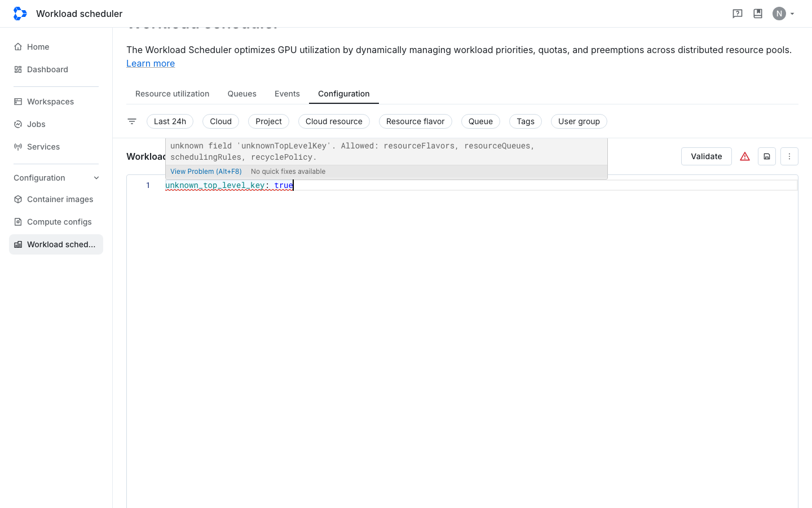
Task: Click the filter list icon
Action: tap(132, 121)
